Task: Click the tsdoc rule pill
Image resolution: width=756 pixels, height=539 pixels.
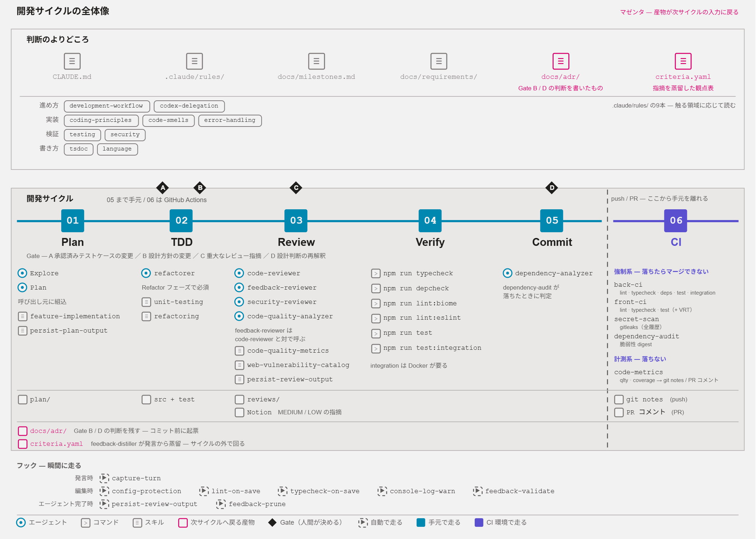Action: pos(79,149)
